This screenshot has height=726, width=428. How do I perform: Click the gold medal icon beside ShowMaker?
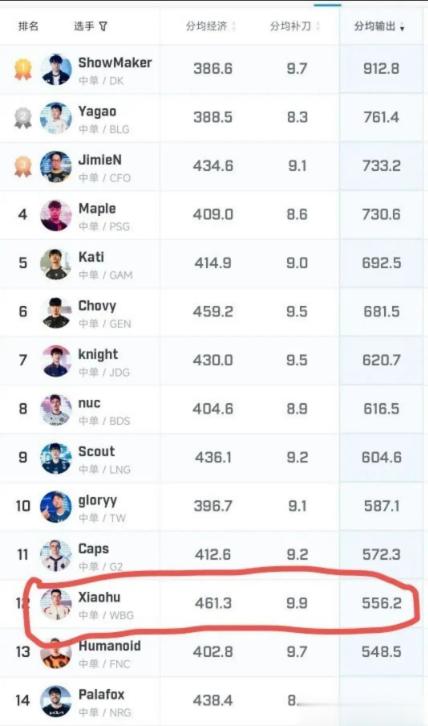coord(22,69)
